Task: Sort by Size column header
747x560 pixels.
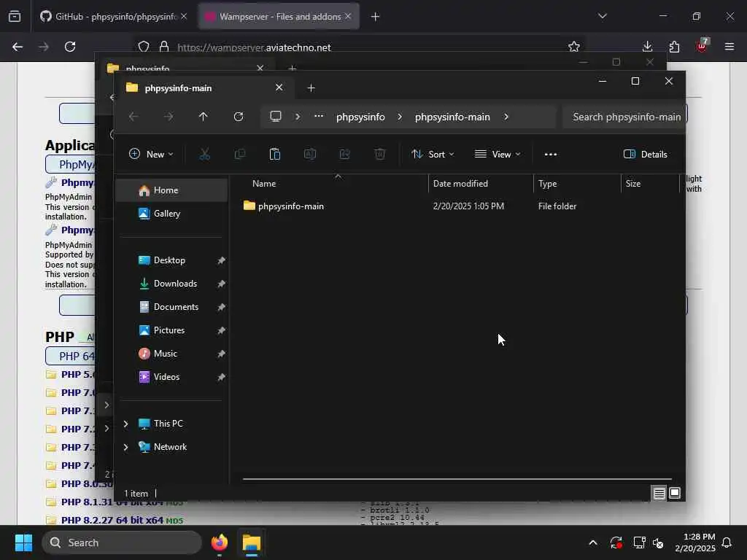Action: tap(650, 183)
